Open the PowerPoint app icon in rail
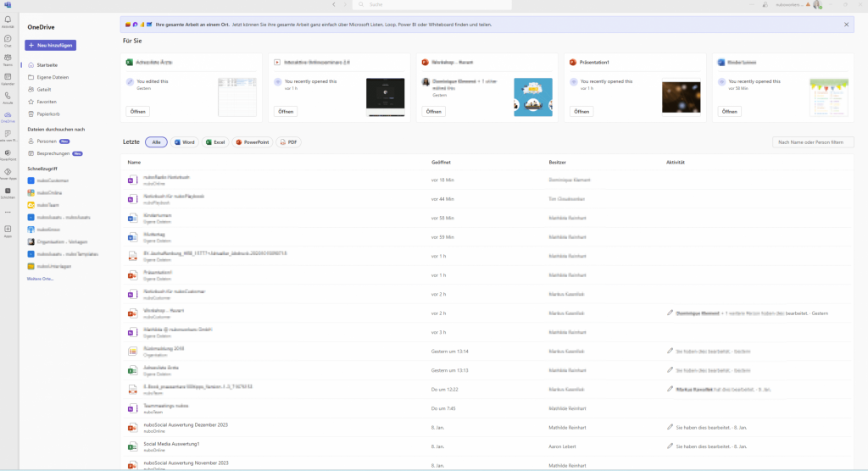Viewport: 868px width, 471px height. (x=8, y=154)
